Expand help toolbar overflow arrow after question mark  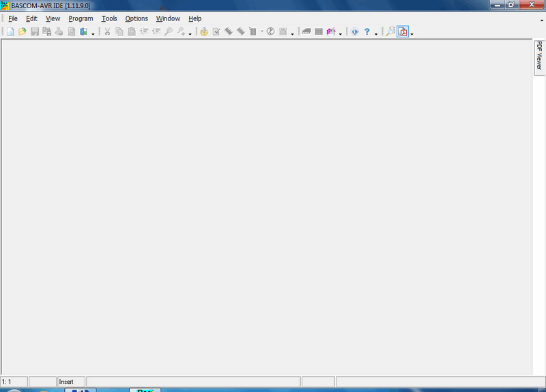(x=376, y=34)
